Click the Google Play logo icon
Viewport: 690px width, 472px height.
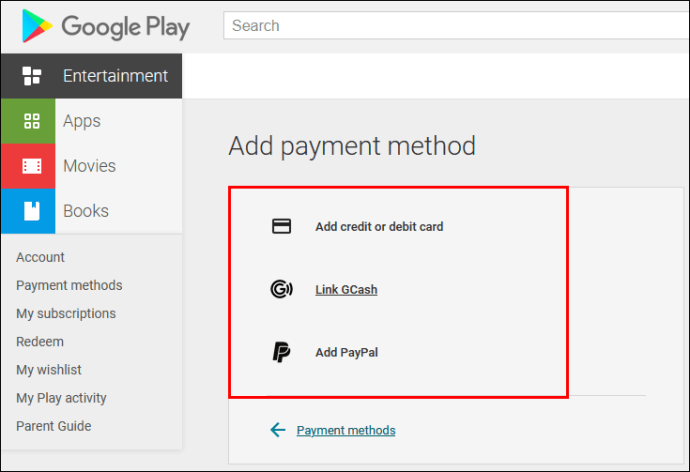coord(37,26)
